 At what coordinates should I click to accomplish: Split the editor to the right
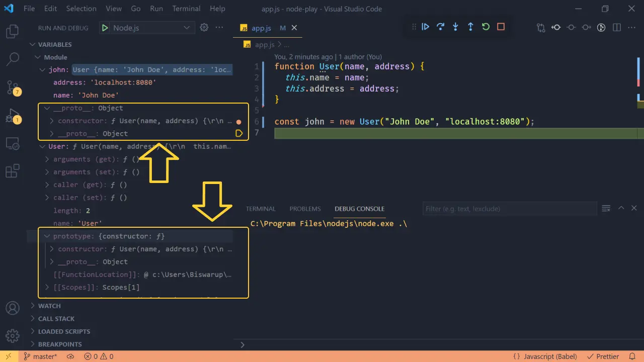coord(616,28)
